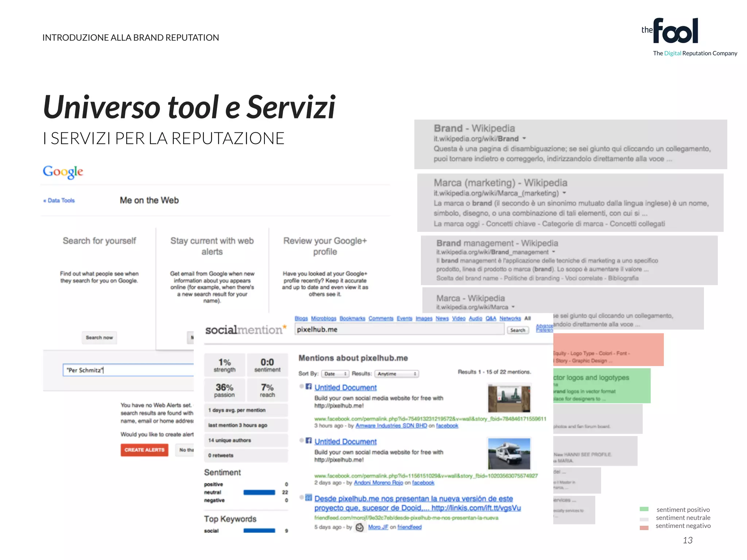
Task: Open the Data Tools back link
Action: 59,201
